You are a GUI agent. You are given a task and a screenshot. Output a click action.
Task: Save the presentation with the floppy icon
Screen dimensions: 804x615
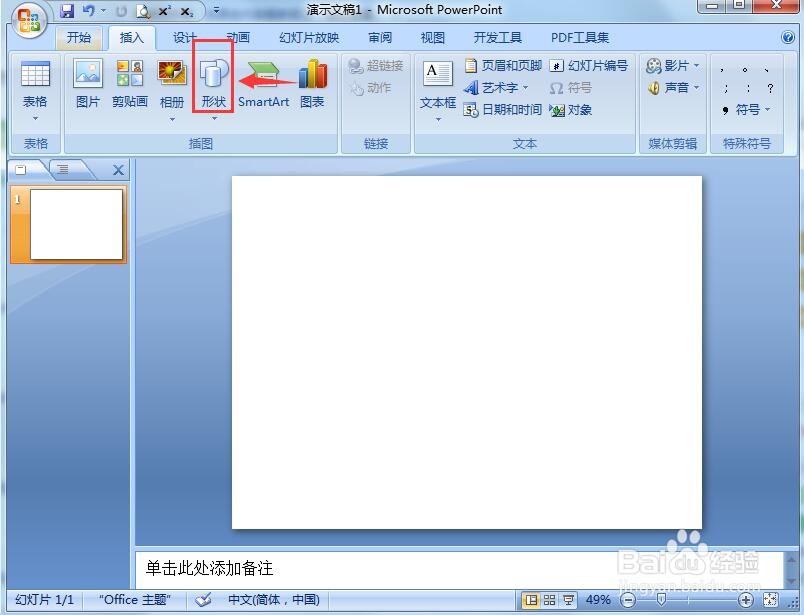67,11
